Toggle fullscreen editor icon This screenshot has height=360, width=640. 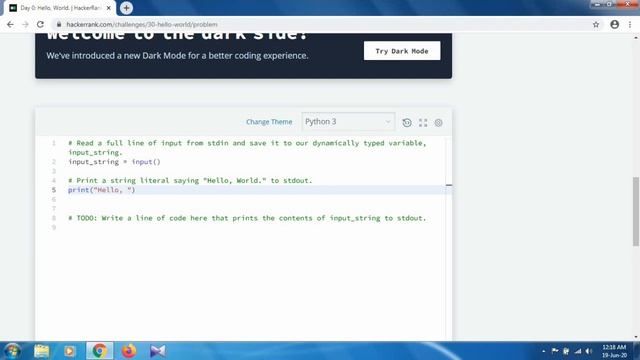tap(423, 122)
